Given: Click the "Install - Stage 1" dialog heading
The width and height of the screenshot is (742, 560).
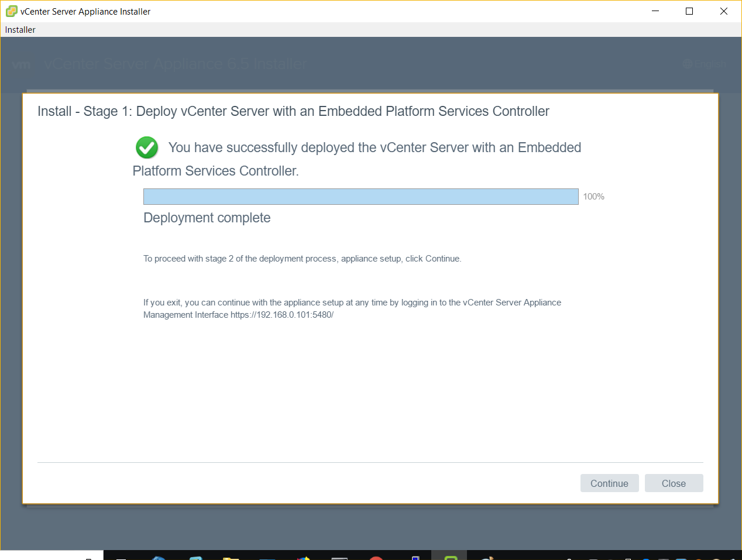Looking at the screenshot, I should pos(293,111).
